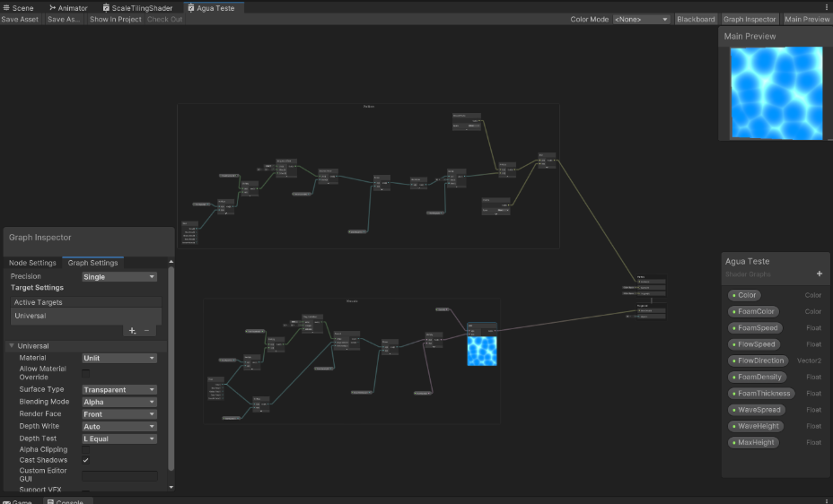Click the Custom Editor GUI input field
833x504 pixels.
click(x=119, y=475)
